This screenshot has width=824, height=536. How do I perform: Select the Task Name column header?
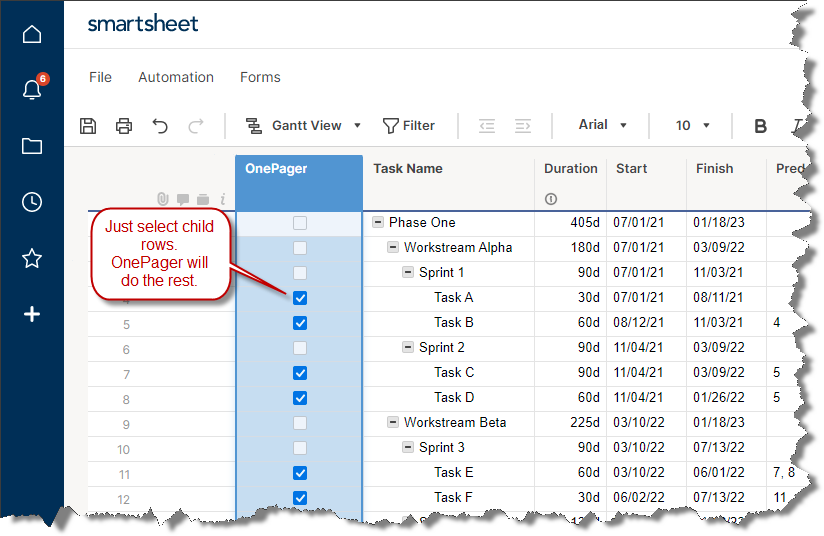(x=449, y=183)
